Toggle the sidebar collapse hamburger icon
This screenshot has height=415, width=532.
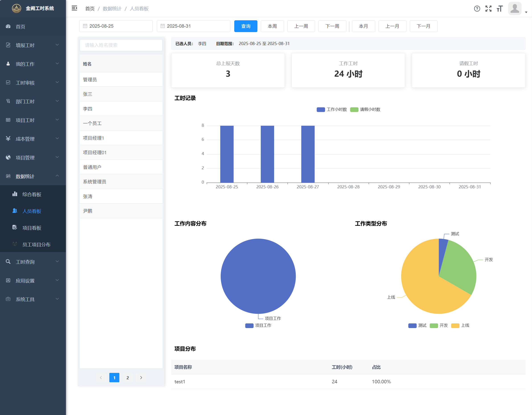(74, 8)
